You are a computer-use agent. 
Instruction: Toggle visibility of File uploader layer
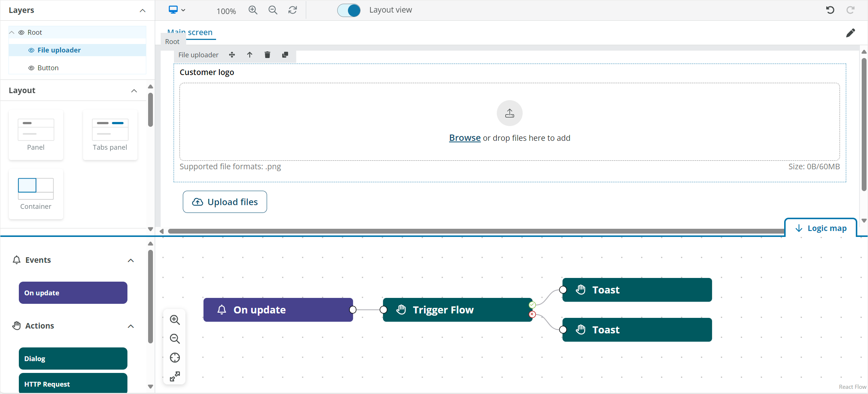point(31,50)
